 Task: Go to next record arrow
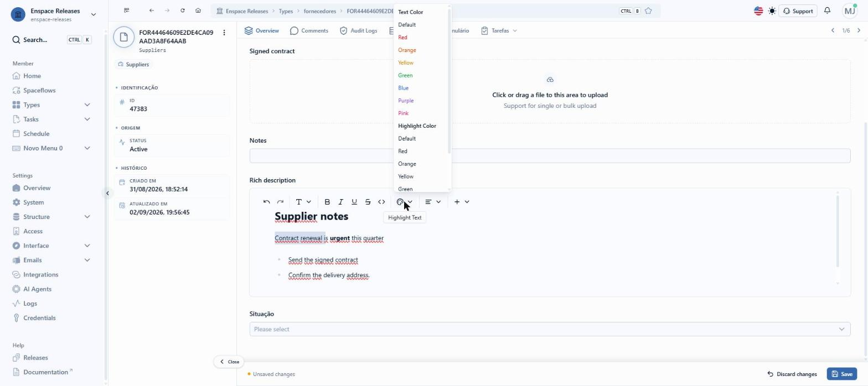(x=859, y=30)
